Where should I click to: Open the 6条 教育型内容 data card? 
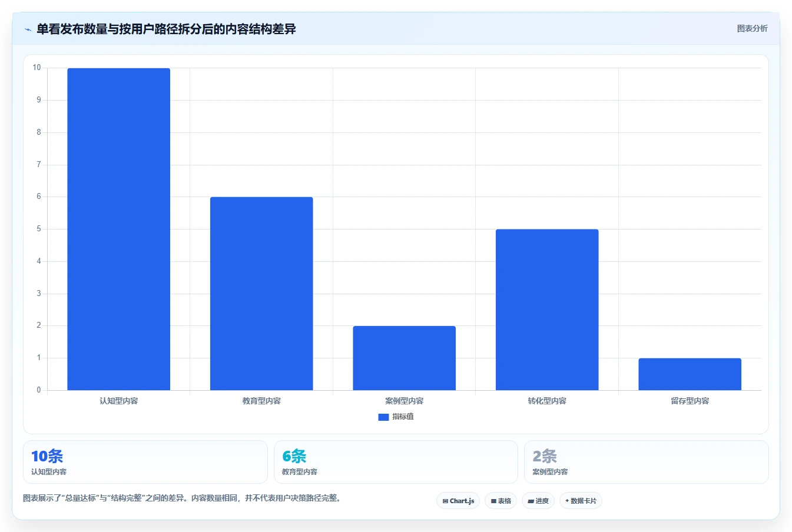pos(396,462)
